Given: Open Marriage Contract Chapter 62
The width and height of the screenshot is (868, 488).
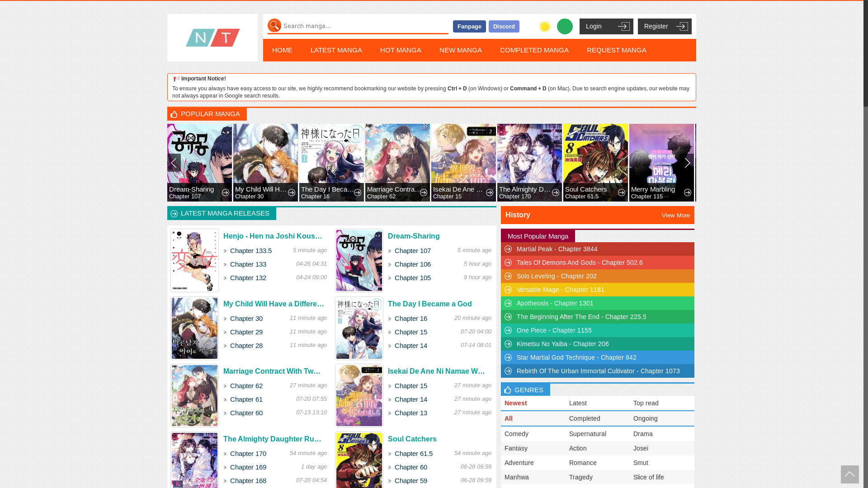Looking at the screenshot, I should click(246, 386).
